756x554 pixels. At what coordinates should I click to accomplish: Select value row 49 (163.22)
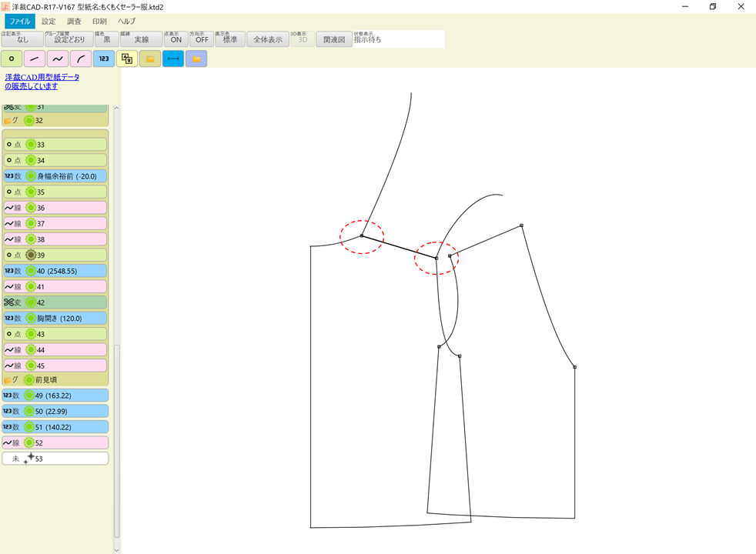(55, 395)
